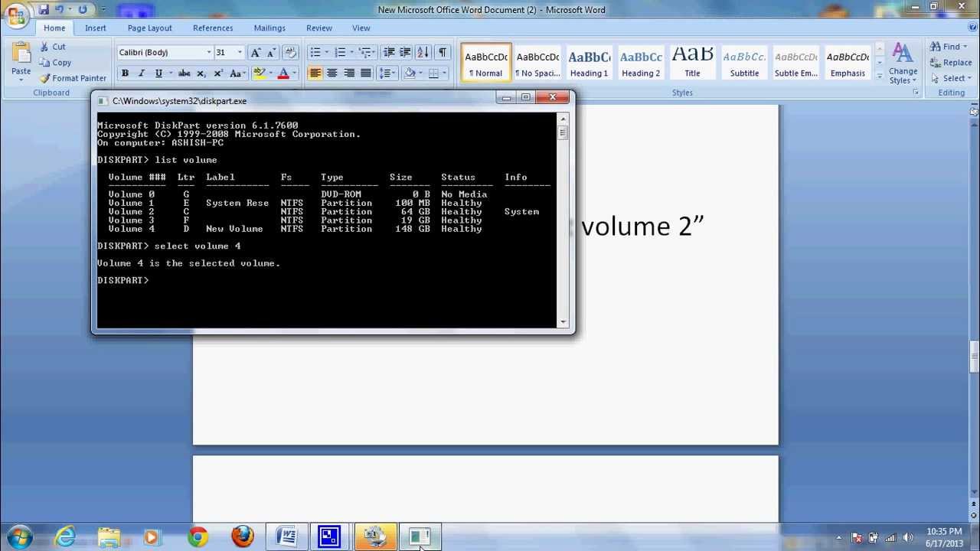Open the Windows Start menu
Screen dimensions: 980x551
[x=19, y=536]
